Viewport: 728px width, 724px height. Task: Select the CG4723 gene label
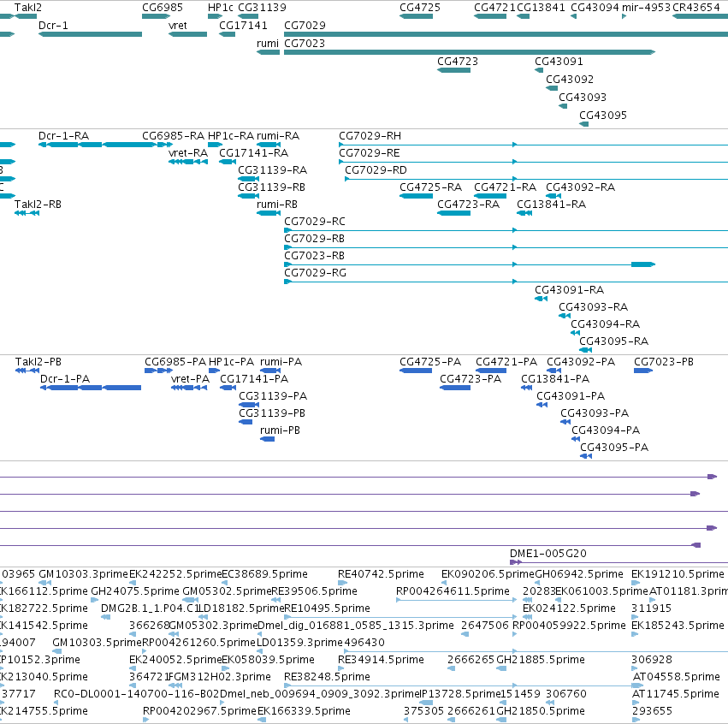pyautogui.click(x=458, y=62)
